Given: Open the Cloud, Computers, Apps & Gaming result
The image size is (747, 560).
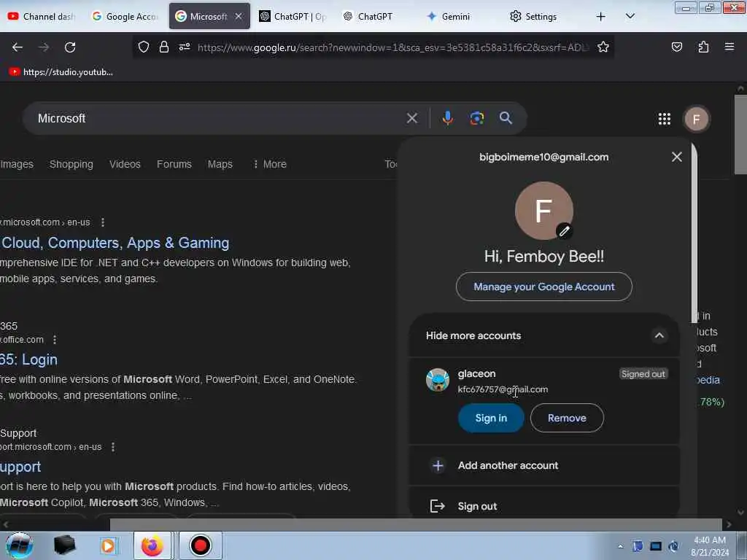Looking at the screenshot, I should coord(115,243).
